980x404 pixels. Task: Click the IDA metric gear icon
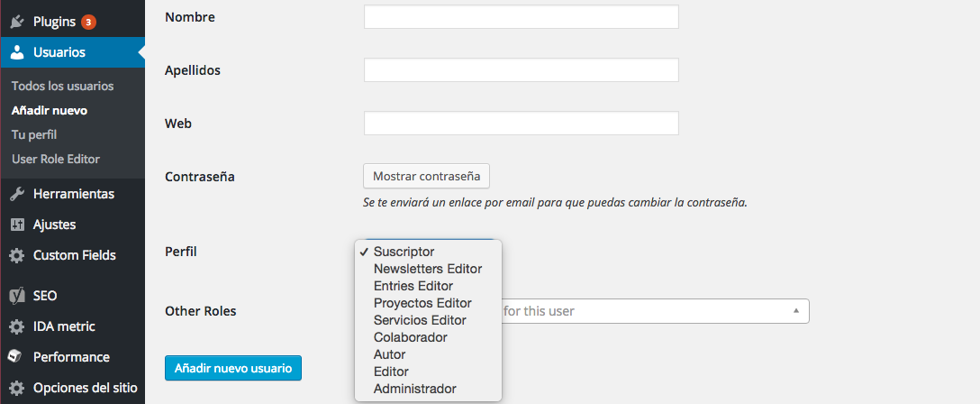(17, 326)
